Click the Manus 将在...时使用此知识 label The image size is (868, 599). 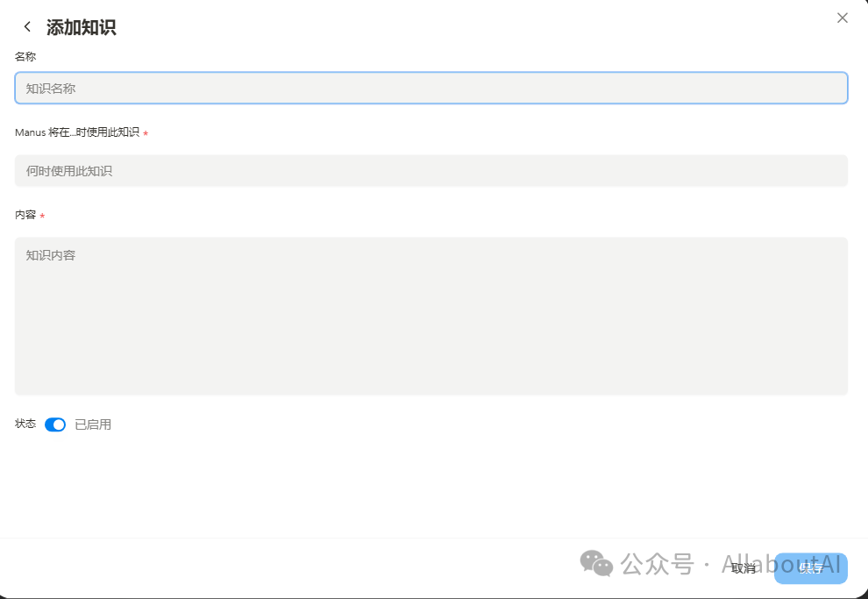coord(77,132)
